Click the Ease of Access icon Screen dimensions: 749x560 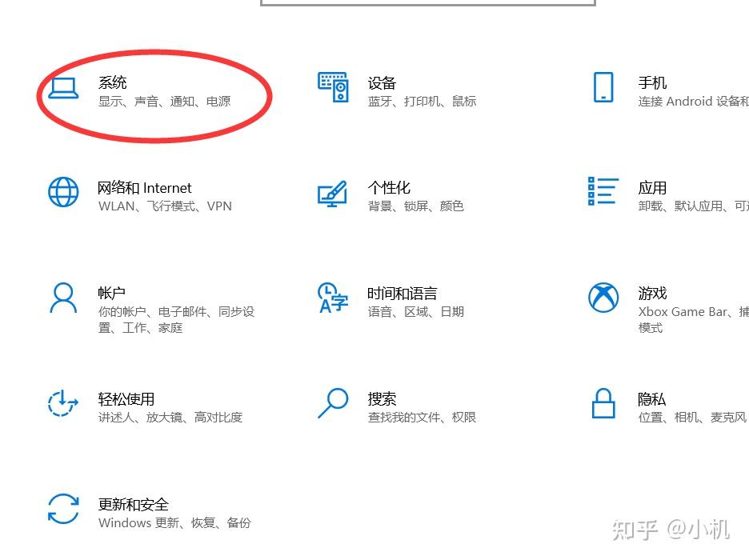click(63, 403)
